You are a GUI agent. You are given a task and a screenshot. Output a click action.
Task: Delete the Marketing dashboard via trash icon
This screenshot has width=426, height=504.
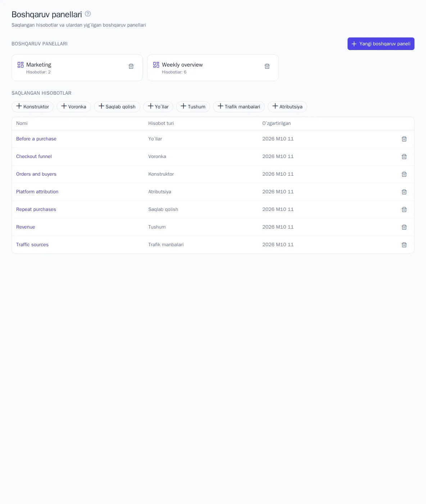[131, 66]
